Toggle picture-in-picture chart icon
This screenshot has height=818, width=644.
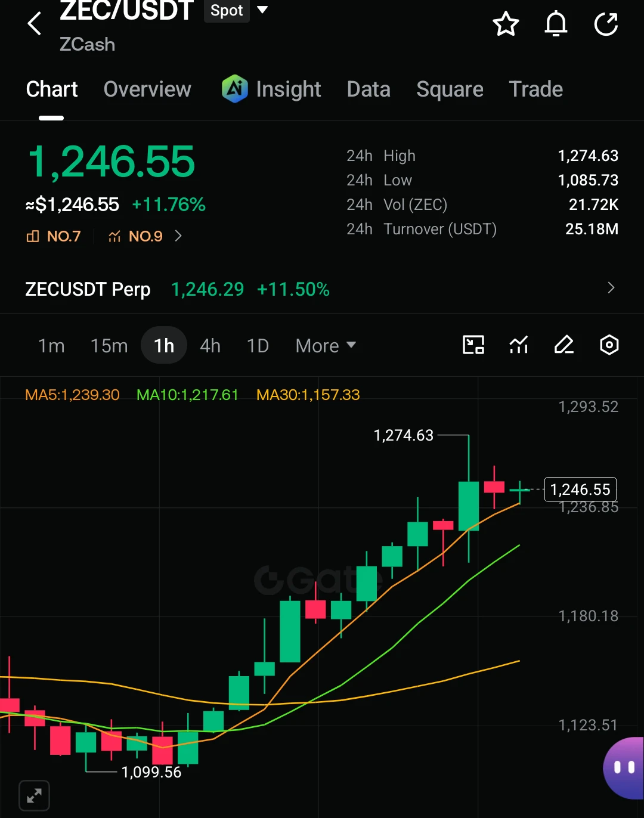point(473,345)
